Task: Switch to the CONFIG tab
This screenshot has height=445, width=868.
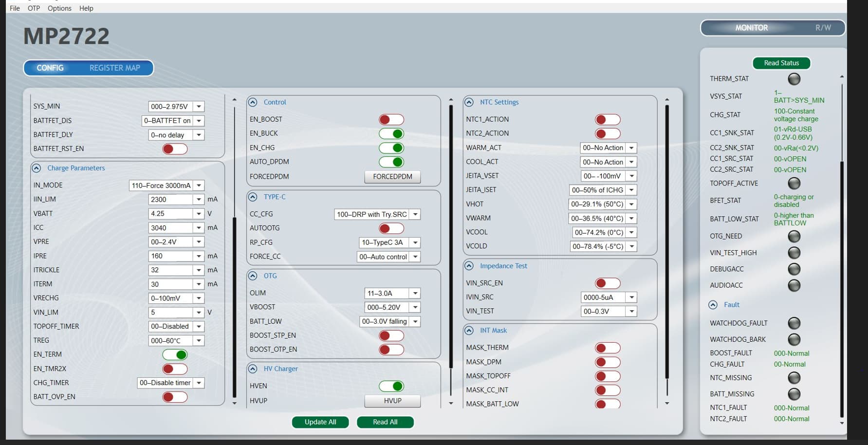Action: (50, 68)
